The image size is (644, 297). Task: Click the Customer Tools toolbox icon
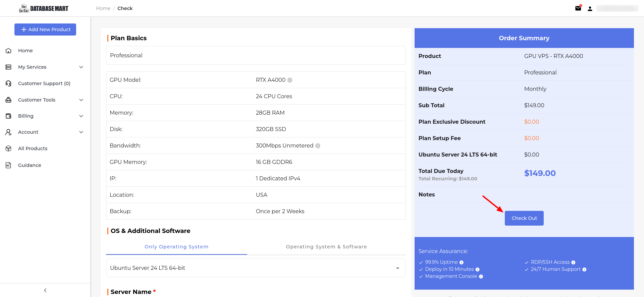pyautogui.click(x=9, y=100)
